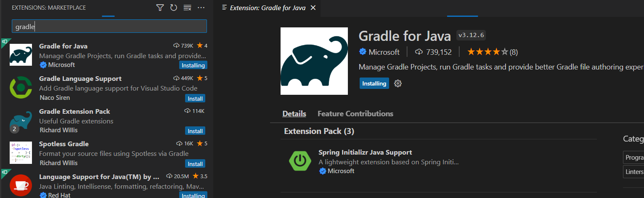Close the Gradle for Java extension tab
The width and height of the screenshot is (644, 198).
coord(313,8)
